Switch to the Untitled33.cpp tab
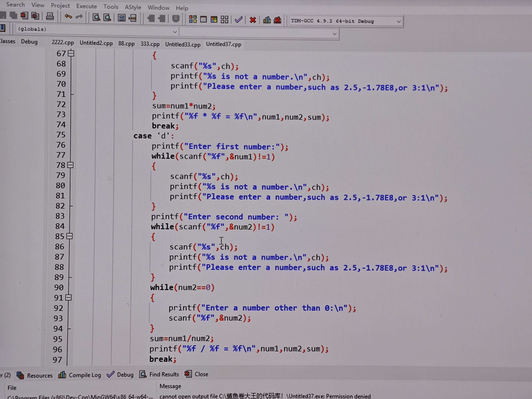 pos(183,44)
